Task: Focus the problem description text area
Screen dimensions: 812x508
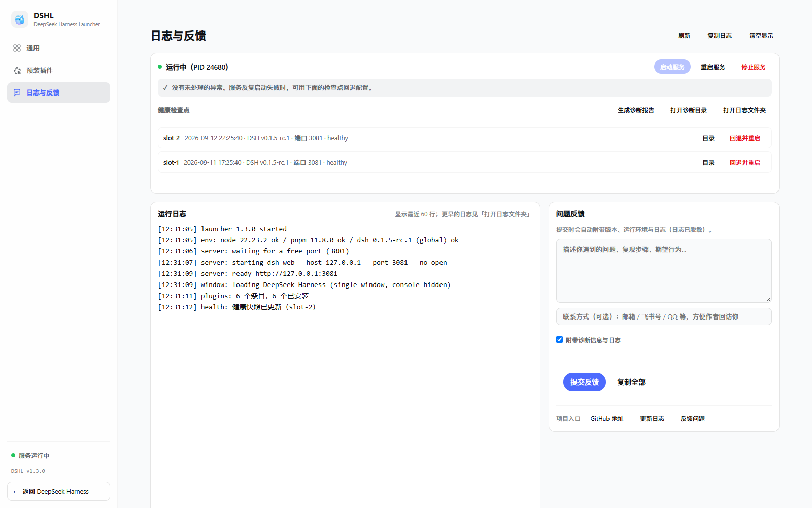Action: 664,271
